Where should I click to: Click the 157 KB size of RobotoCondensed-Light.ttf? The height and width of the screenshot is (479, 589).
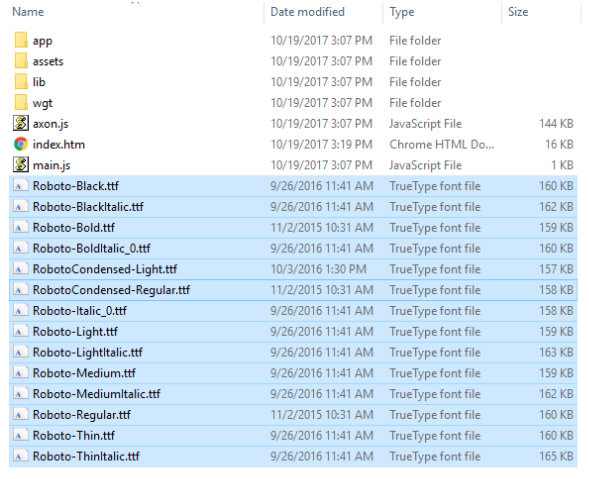(x=556, y=269)
